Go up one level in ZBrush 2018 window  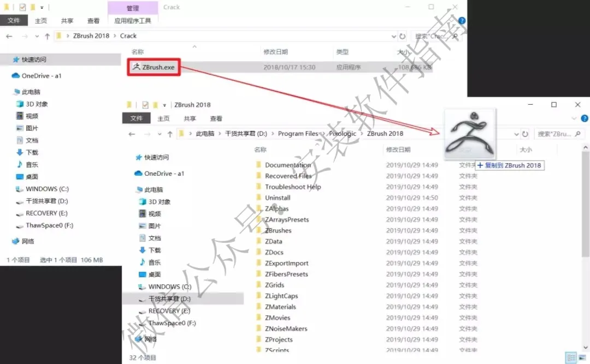click(170, 134)
